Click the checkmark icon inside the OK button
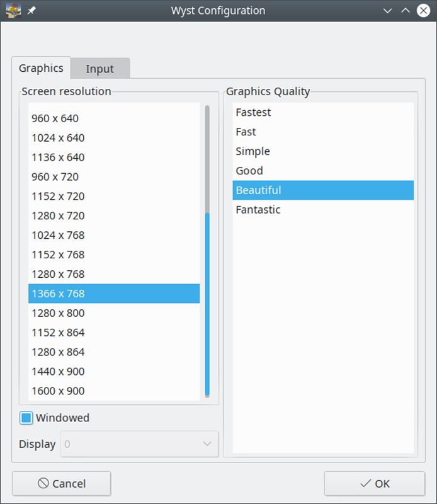The width and height of the screenshot is (437, 504). tap(366, 483)
